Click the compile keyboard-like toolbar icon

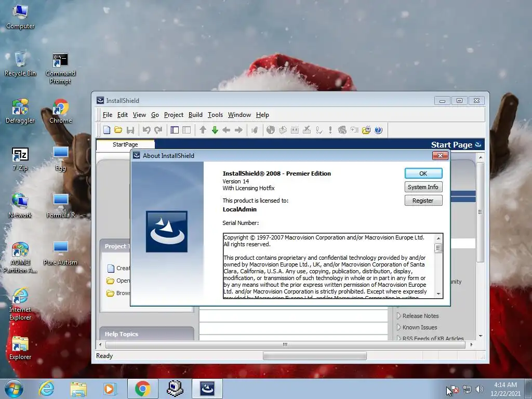[x=295, y=130]
